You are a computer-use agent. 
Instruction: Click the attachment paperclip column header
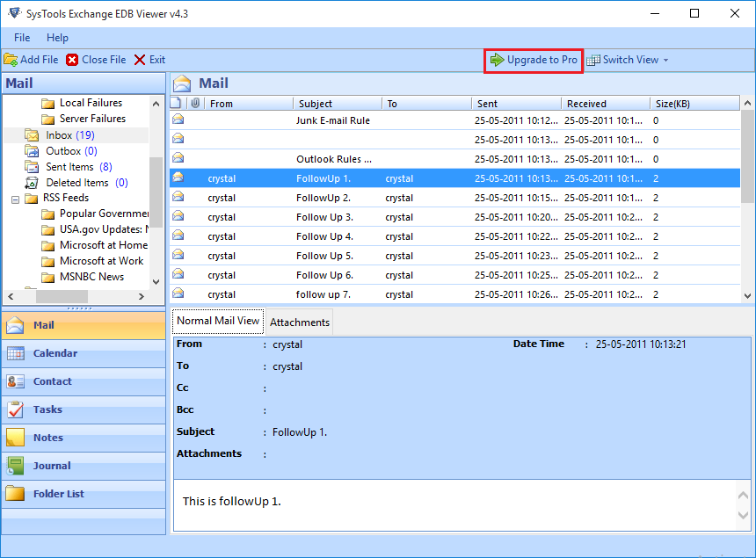(195, 103)
